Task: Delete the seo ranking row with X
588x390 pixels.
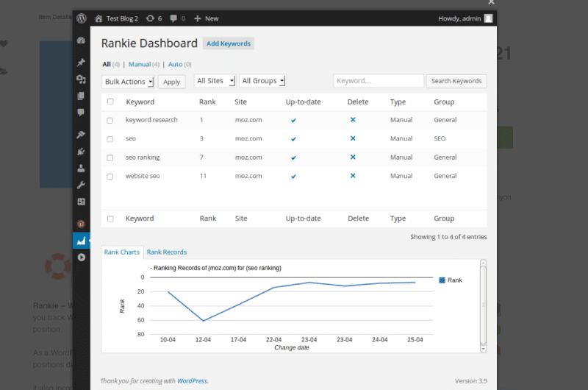Action: (353, 157)
